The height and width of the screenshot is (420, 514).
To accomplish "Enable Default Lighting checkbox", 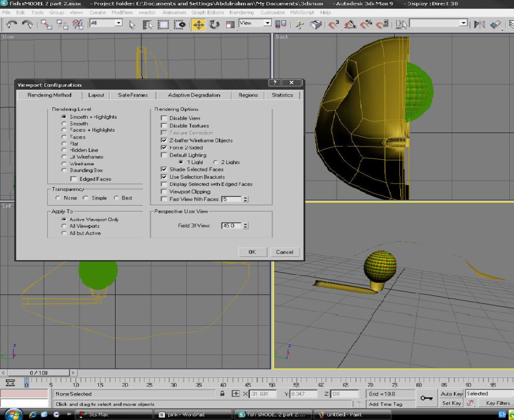I will pos(164,155).
